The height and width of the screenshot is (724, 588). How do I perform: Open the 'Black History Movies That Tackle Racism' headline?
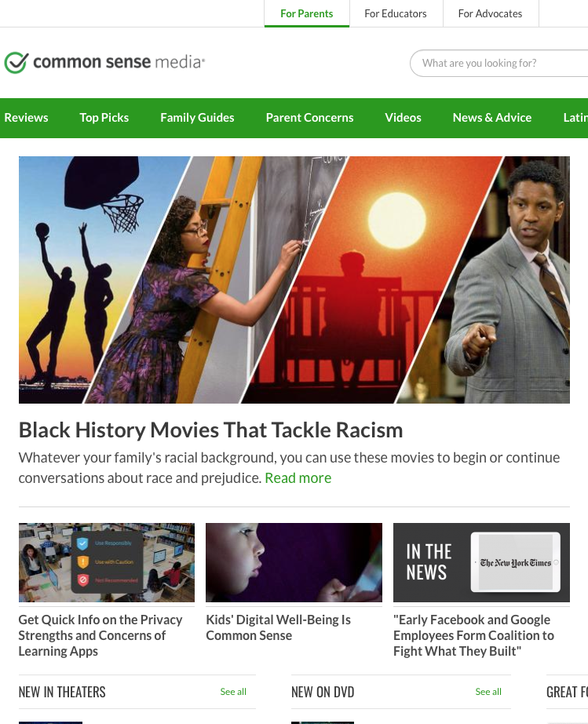pos(211,430)
